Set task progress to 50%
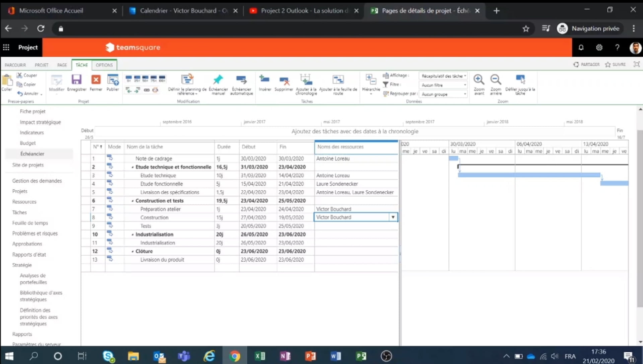Image resolution: width=643 pixels, height=364 pixels. click(145, 79)
